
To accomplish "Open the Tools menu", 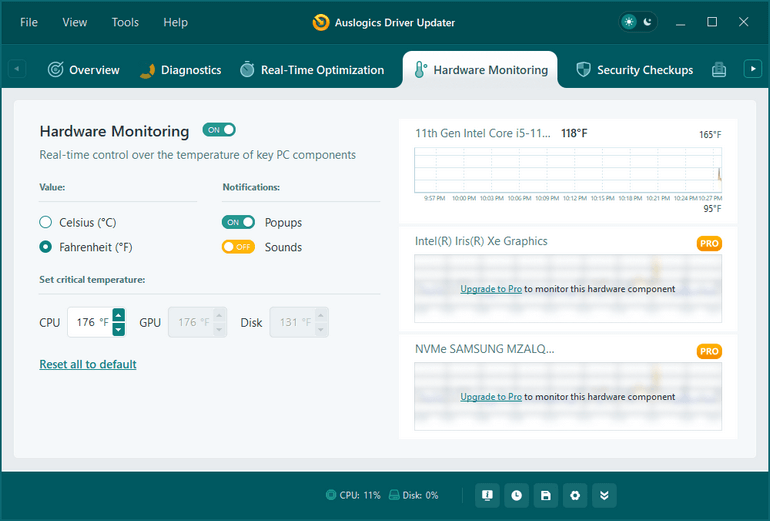I will tap(125, 22).
